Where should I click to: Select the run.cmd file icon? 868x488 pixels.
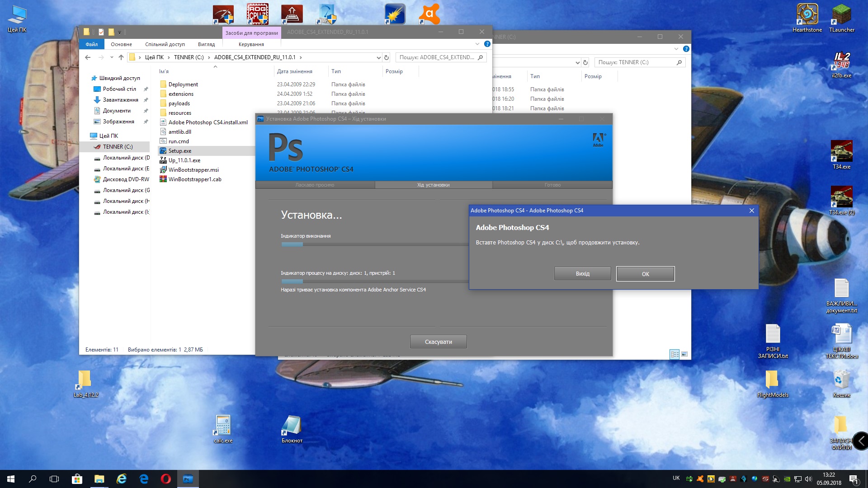coord(163,141)
